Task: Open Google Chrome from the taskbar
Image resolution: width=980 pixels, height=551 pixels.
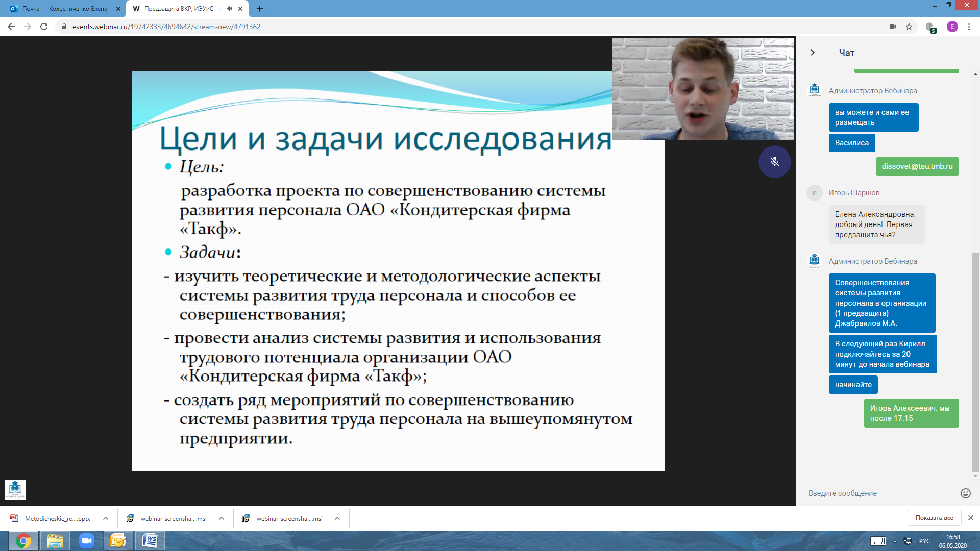Action: [x=23, y=541]
